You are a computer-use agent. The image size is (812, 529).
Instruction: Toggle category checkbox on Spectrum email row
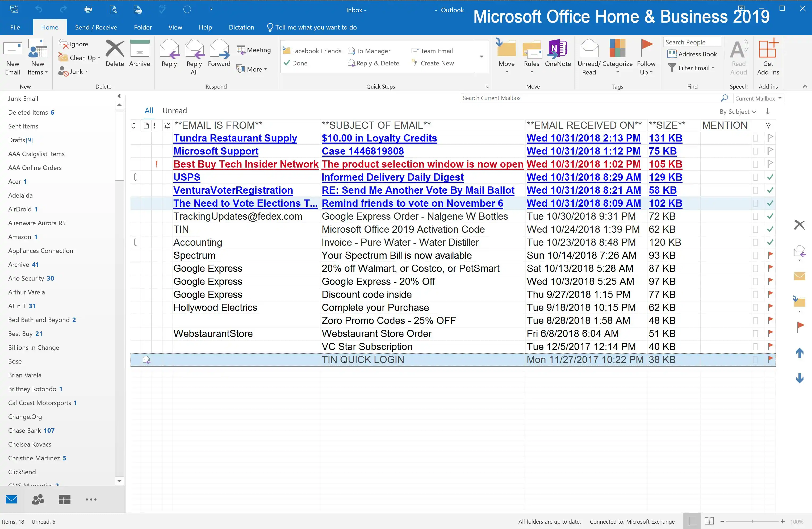click(755, 255)
